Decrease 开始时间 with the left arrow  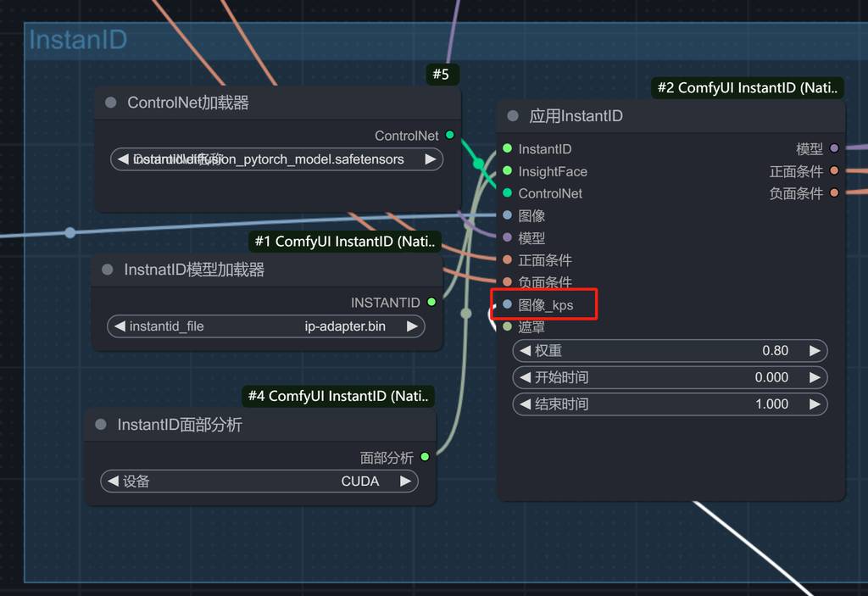(x=526, y=378)
